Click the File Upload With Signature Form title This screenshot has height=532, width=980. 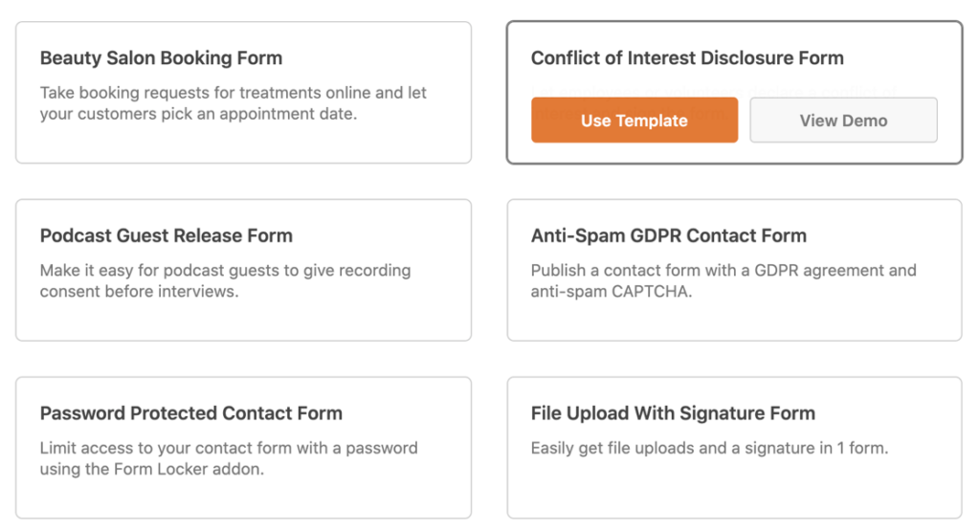[673, 414]
